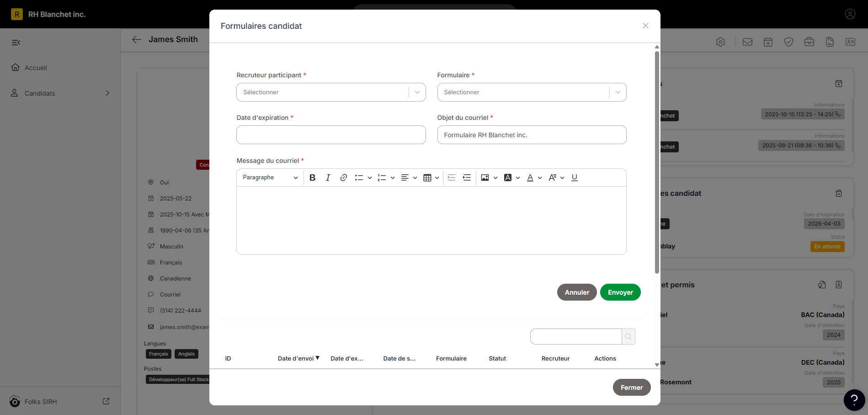Open the briefcase icon in toolbar
This screenshot has height=415, width=868.
point(809,42)
